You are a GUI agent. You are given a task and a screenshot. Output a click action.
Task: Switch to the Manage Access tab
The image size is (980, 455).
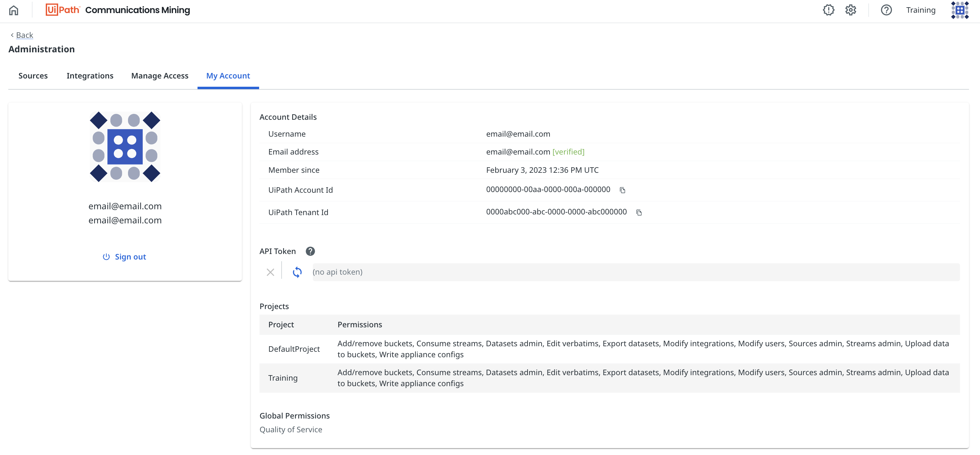pyautogui.click(x=159, y=75)
